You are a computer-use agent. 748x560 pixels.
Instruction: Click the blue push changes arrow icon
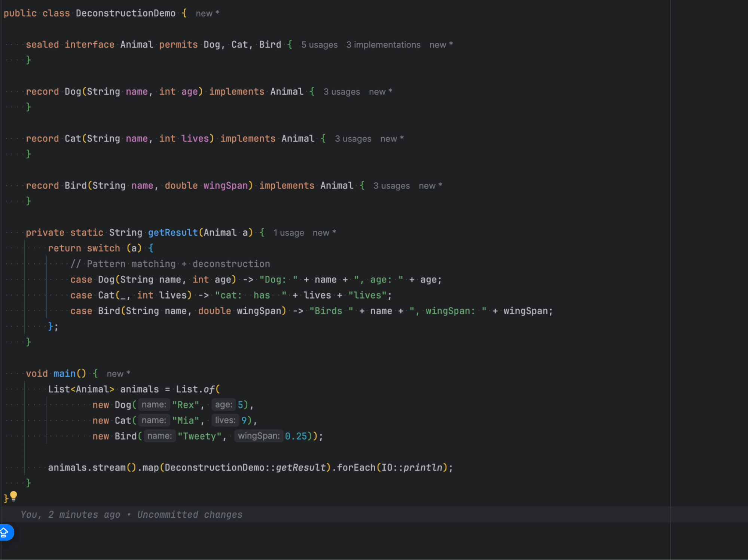pos(6,532)
